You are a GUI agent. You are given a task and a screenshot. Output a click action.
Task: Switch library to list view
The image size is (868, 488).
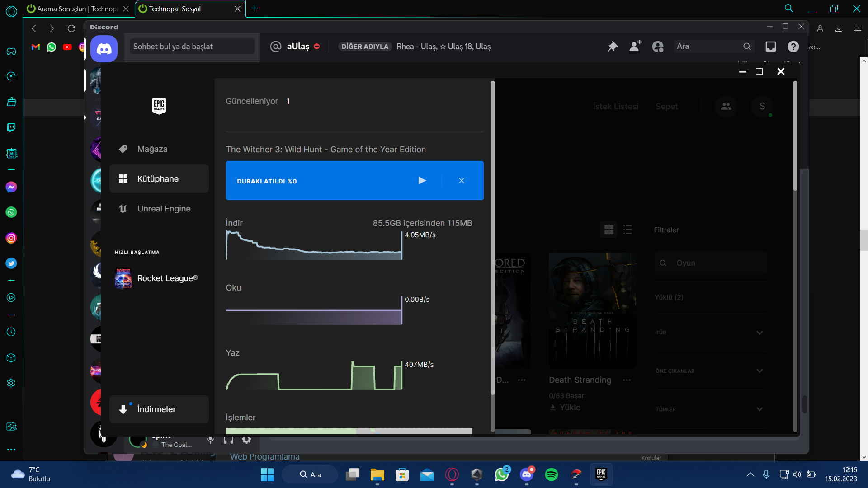627,230
